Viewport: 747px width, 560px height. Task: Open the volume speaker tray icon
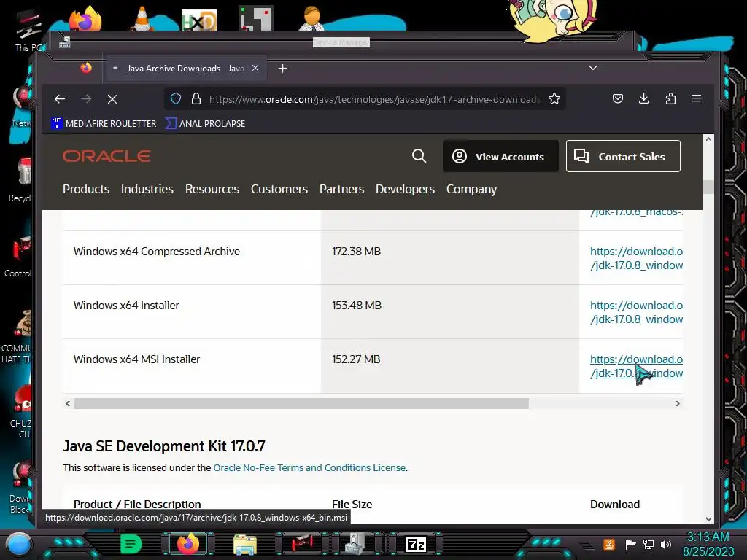pos(666,544)
